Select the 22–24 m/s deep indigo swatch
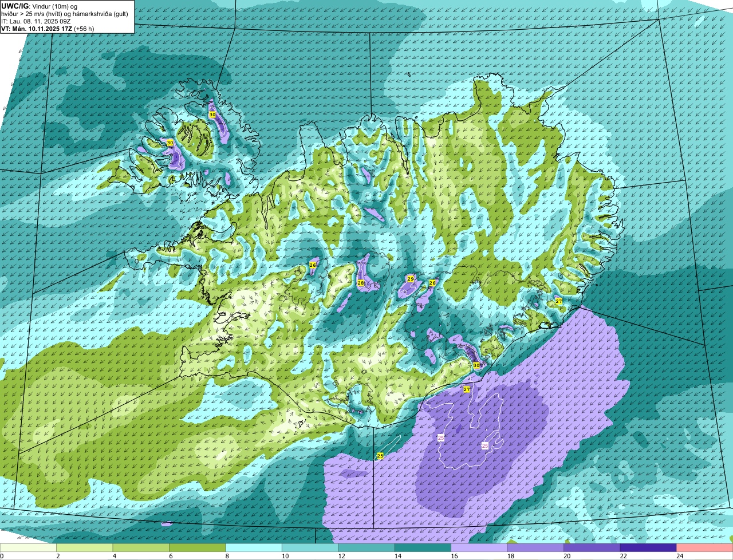The height and width of the screenshot is (560, 733). pyautogui.click(x=648, y=547)
